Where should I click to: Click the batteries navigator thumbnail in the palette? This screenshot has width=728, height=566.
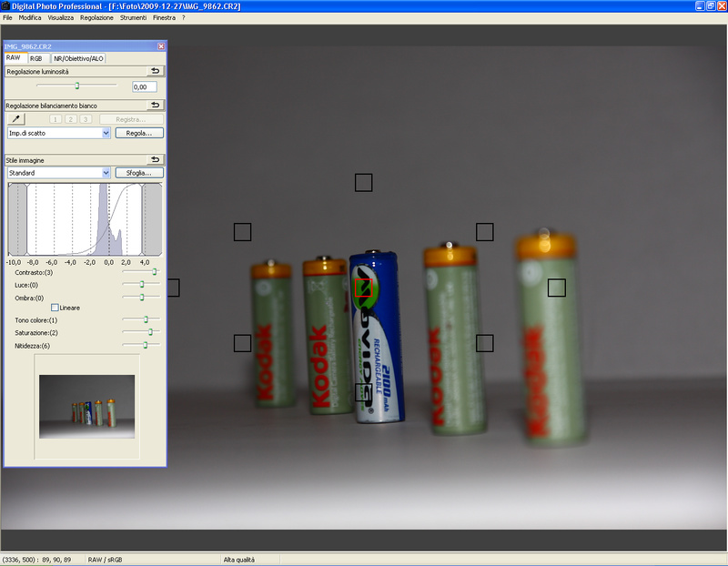tap(86, 407)
